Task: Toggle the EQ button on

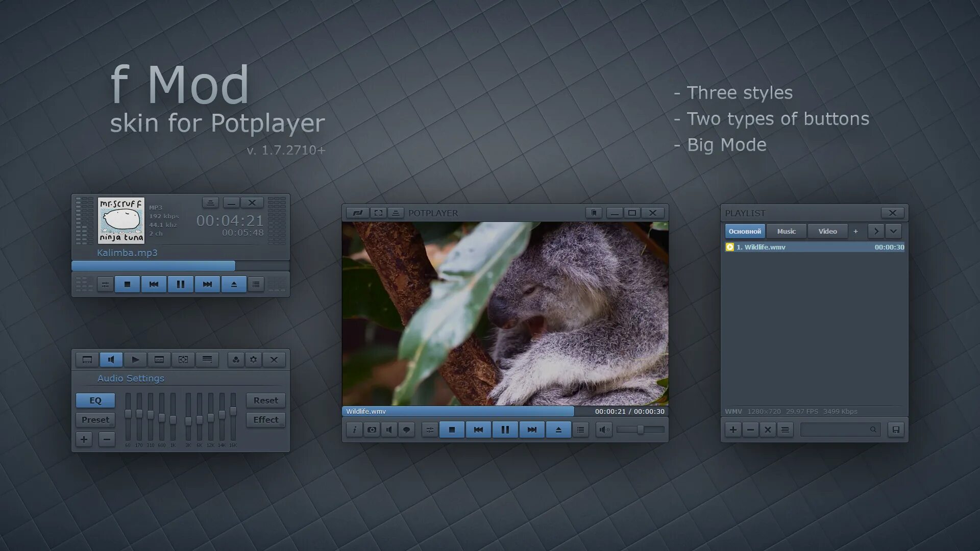Action: 95,400
